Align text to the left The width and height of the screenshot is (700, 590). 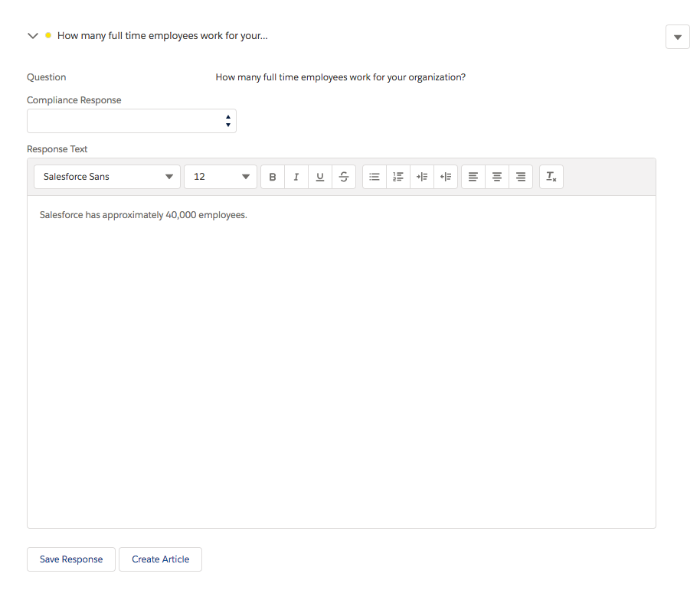(x=473, y=177)
